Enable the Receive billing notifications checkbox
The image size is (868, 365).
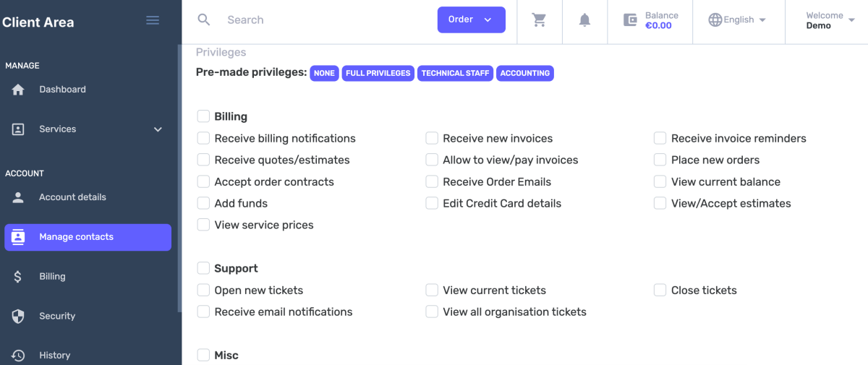click(203, 138)
